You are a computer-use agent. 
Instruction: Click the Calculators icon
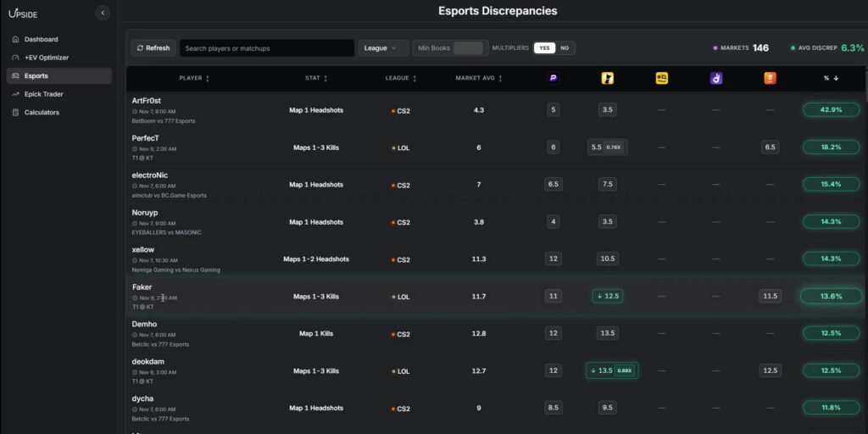tap(15, 113)
